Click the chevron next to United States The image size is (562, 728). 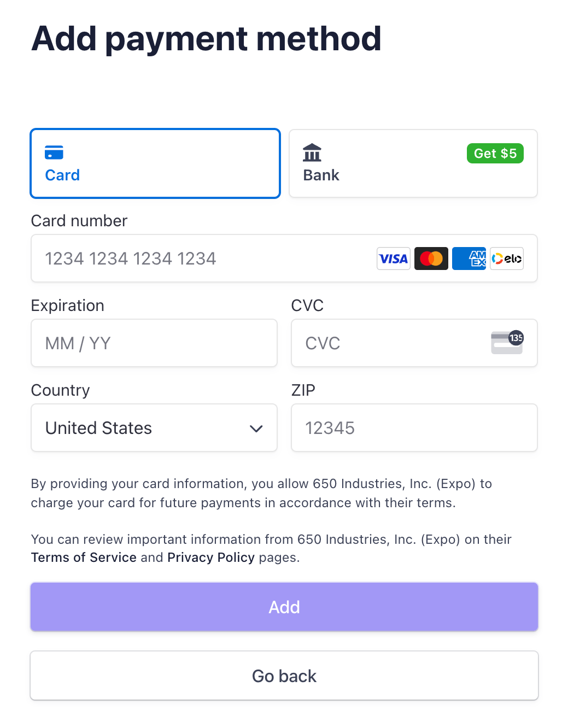click(x=256, y=429)
